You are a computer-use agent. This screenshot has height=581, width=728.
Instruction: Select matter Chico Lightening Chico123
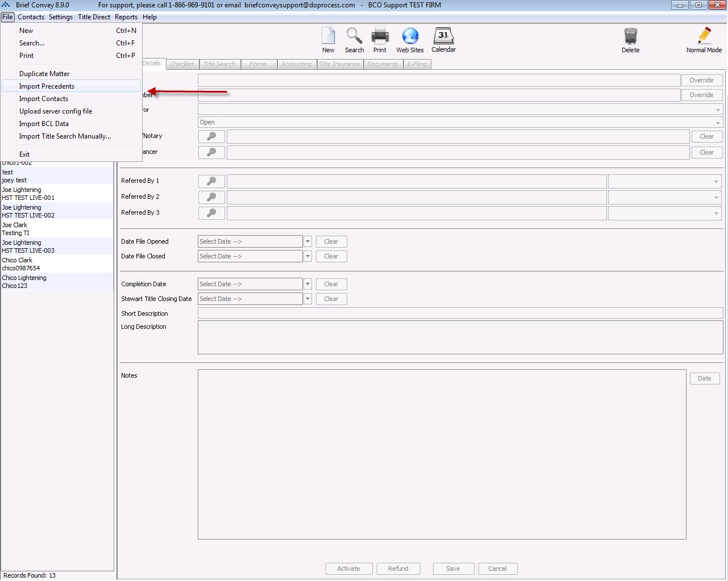[x=57, y=282]
